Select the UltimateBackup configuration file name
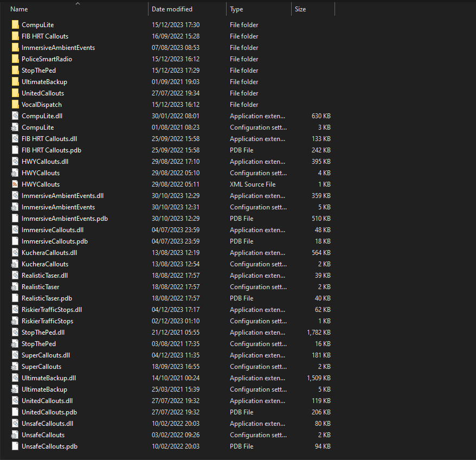 click(44, 389)
